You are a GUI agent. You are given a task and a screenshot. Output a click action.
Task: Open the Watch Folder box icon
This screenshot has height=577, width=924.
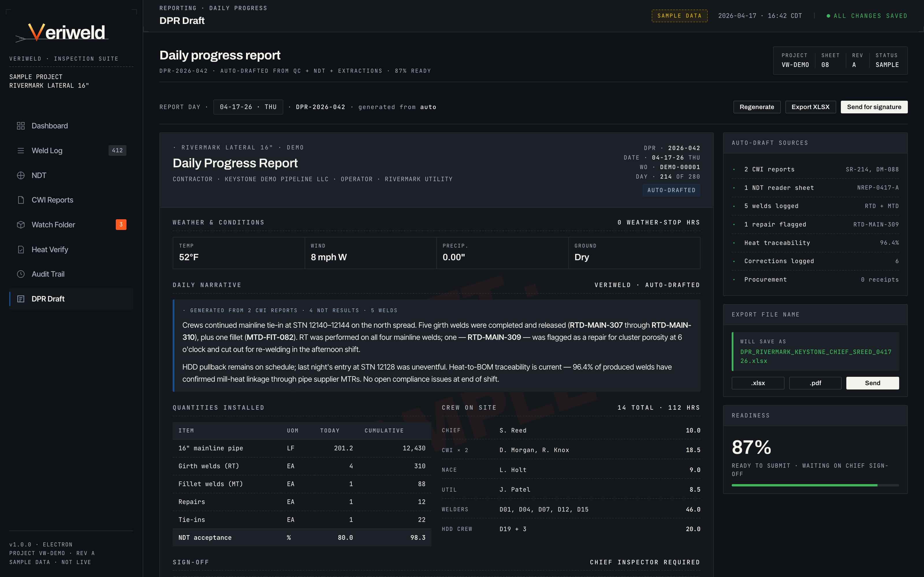[x=21, y=224]
